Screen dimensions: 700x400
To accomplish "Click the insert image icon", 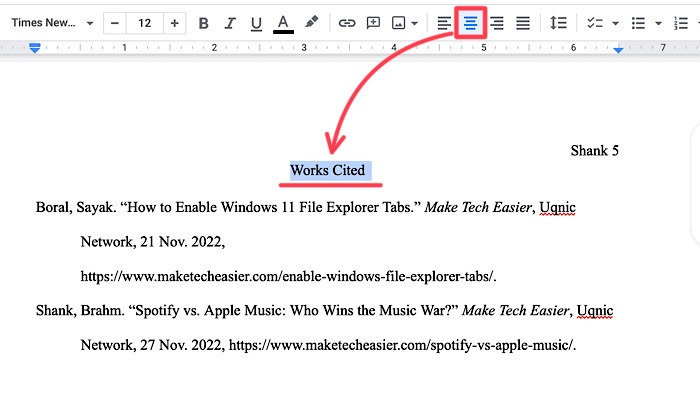I will [398, 23].
